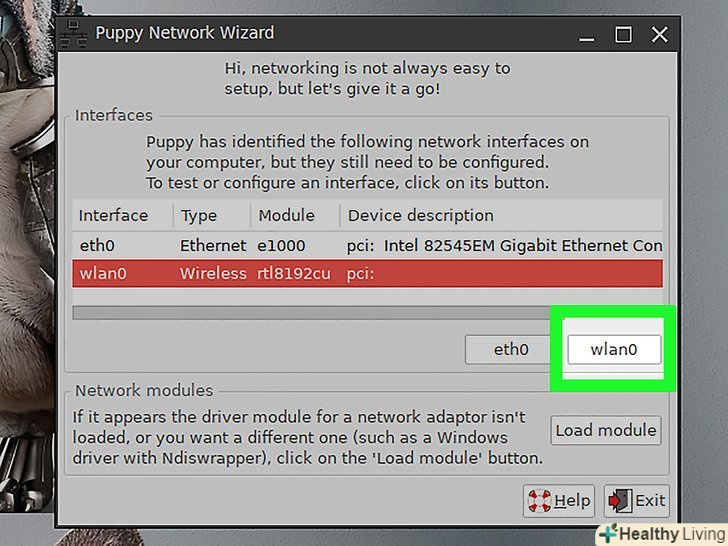Image resolution: width=728 pixels, height=546 pixels.
Task: Exit the Puppy Network Wizard
Action: 637,501
